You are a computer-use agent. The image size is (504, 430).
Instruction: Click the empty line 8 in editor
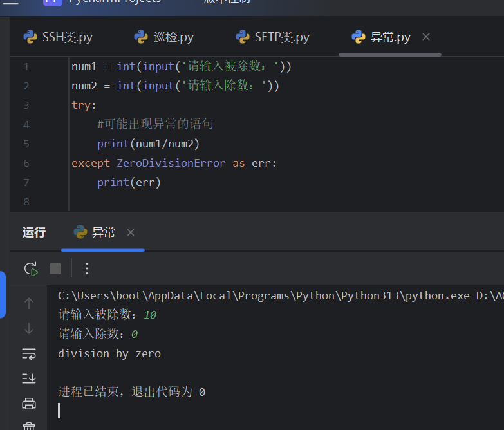point(286,202)
